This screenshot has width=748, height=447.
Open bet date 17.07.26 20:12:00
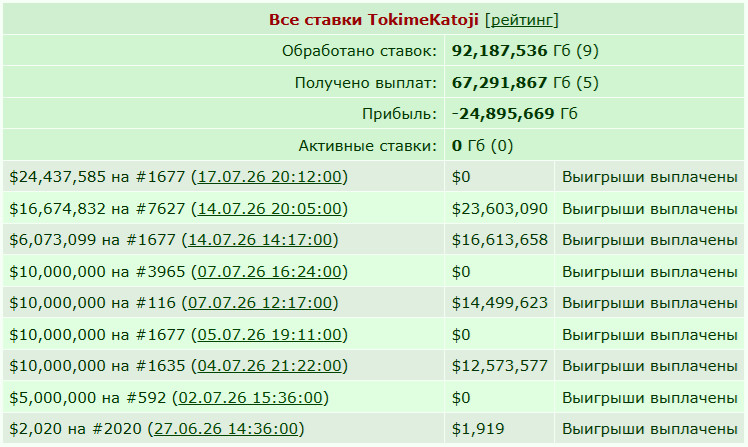(x=270, y=177)
